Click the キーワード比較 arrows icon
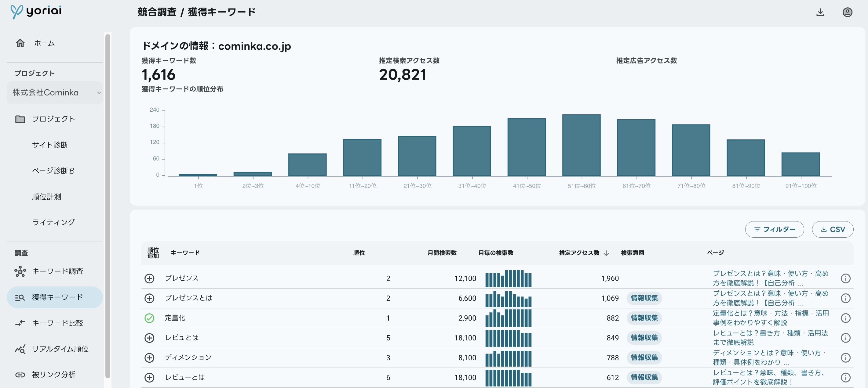Viewport: 868px width, 388px height. (20, 323)
